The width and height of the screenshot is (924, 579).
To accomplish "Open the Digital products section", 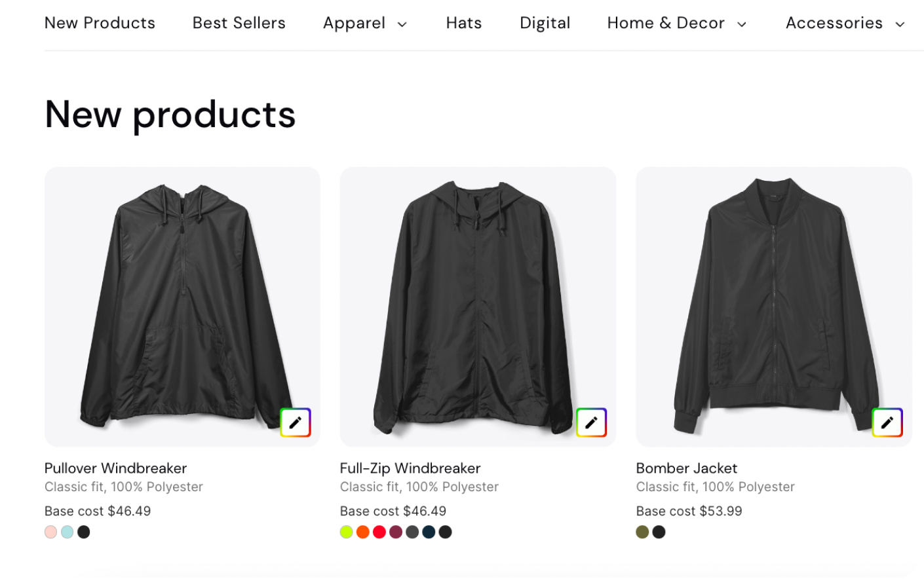I will coord(545,23).
